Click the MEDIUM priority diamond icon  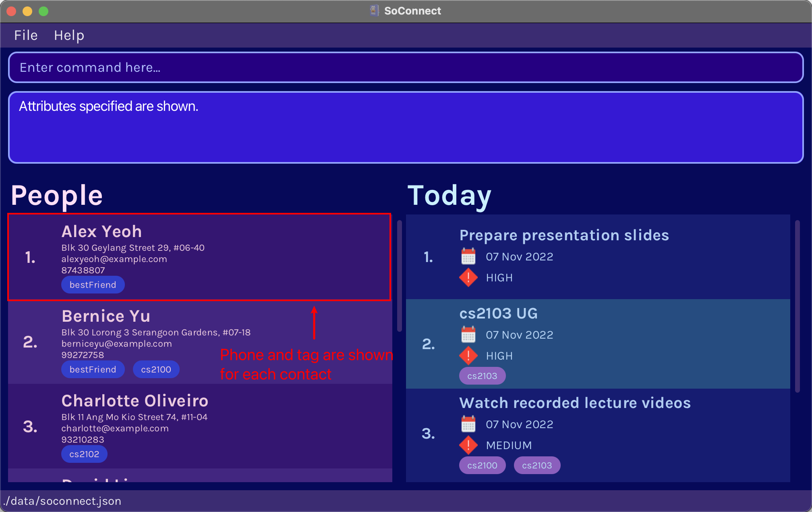(x=468, y=445)
